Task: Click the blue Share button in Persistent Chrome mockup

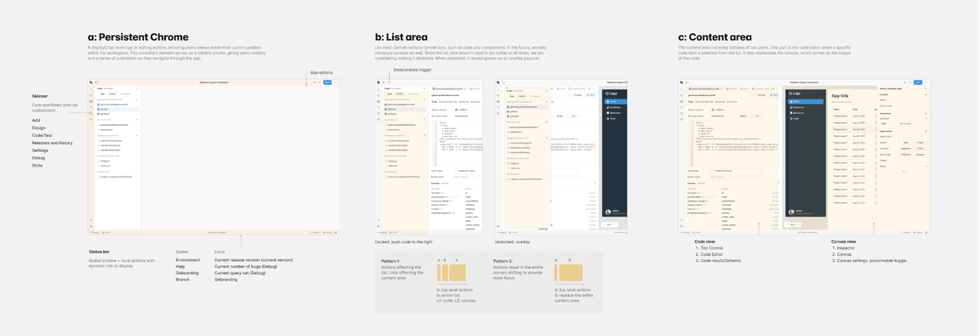Action: (328, 83)
